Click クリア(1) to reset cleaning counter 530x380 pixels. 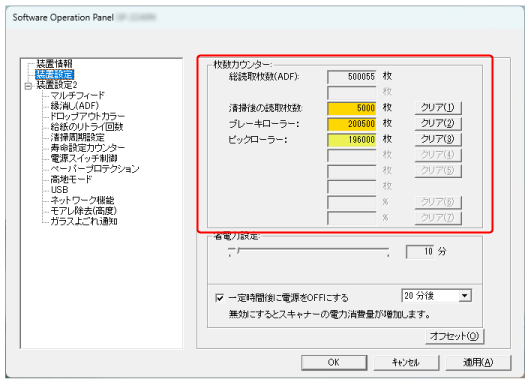coord(438,108)
